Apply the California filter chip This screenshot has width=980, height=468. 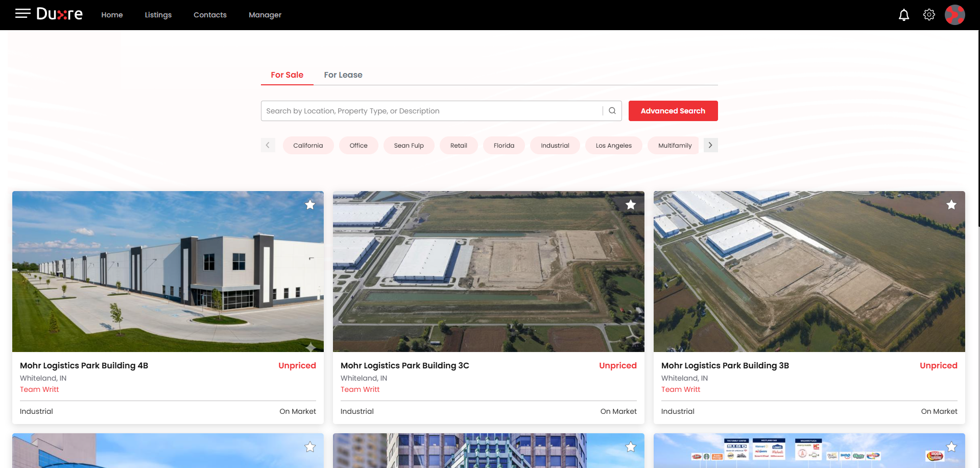click(307, 146)
